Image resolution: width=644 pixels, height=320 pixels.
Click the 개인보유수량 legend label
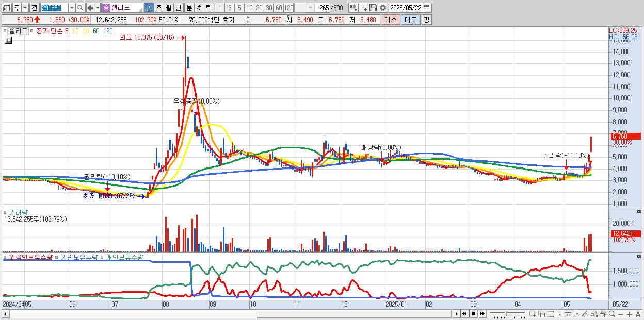[124, 257]
